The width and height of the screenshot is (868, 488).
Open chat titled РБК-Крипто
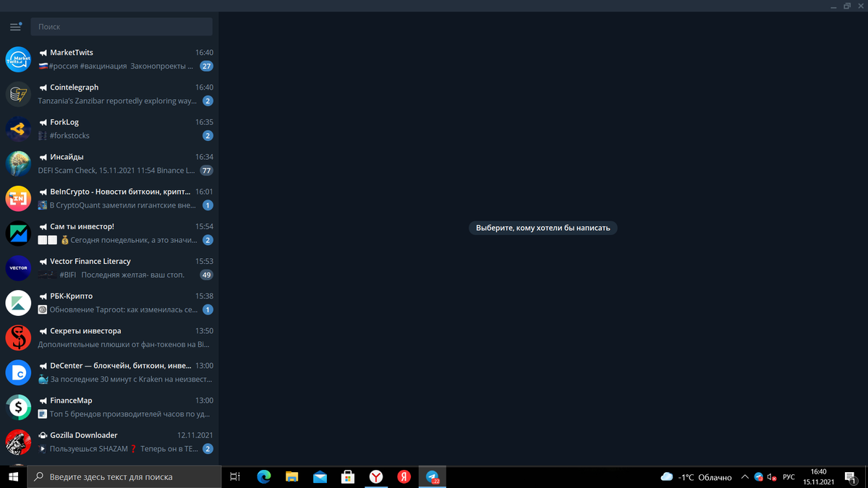(x=71, y=296)
